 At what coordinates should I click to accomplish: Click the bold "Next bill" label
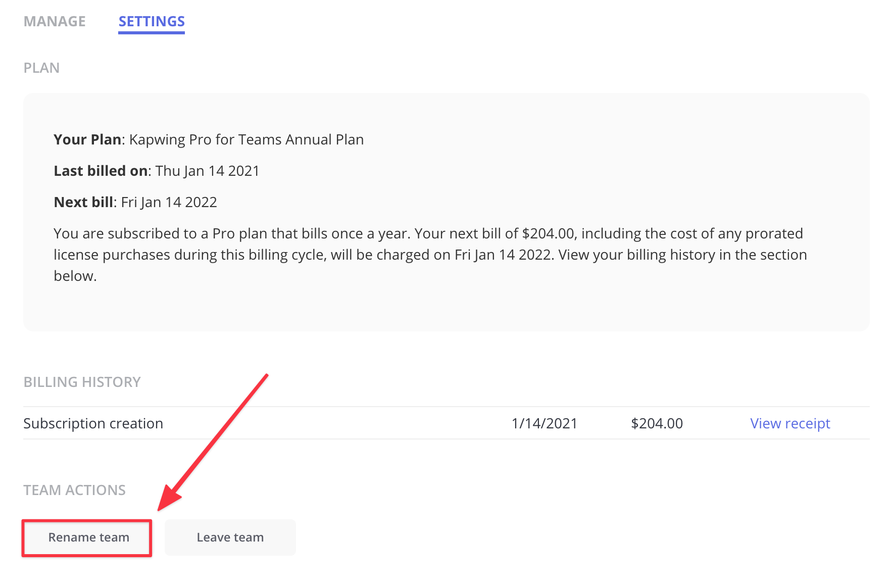83,202
